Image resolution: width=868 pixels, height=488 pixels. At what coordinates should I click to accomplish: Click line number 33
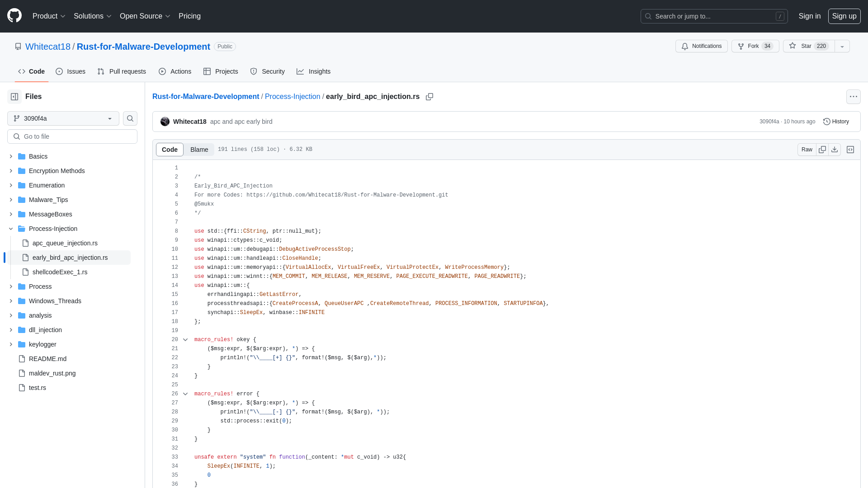[x=175, y=457]
